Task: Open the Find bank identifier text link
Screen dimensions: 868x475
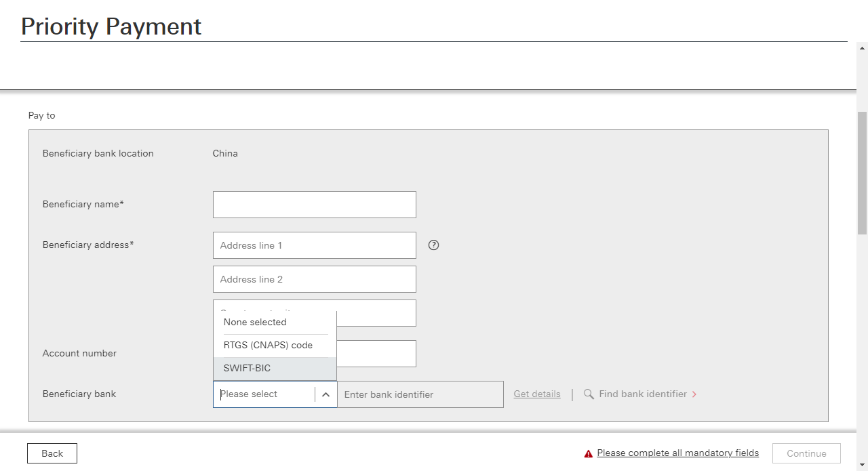Action: pos(643,394)
